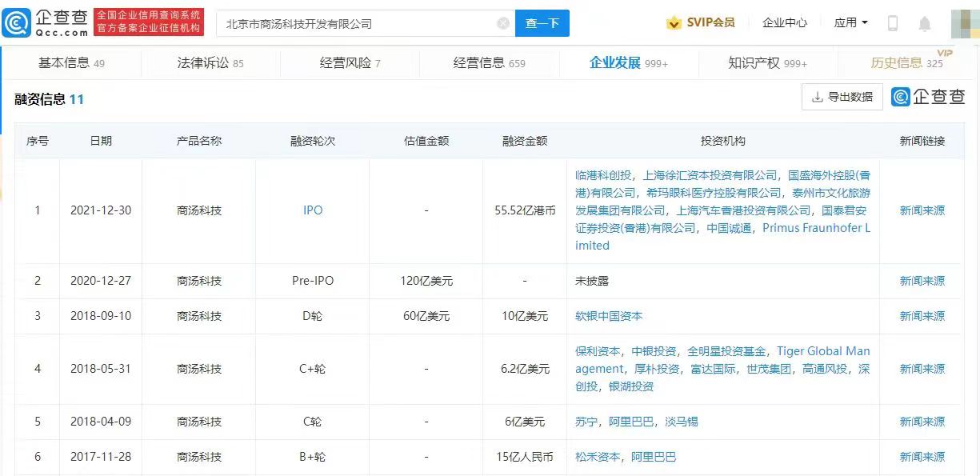Screen dimensions: 980x476
Task: Open investor 中银投资 link
Action: [x=654, y=351]
